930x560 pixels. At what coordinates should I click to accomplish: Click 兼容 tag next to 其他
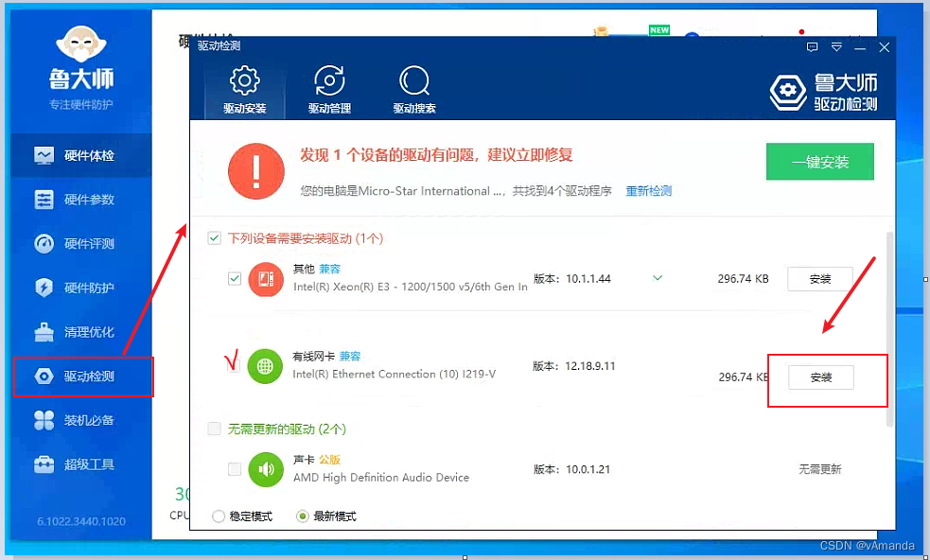click(330, 269)
